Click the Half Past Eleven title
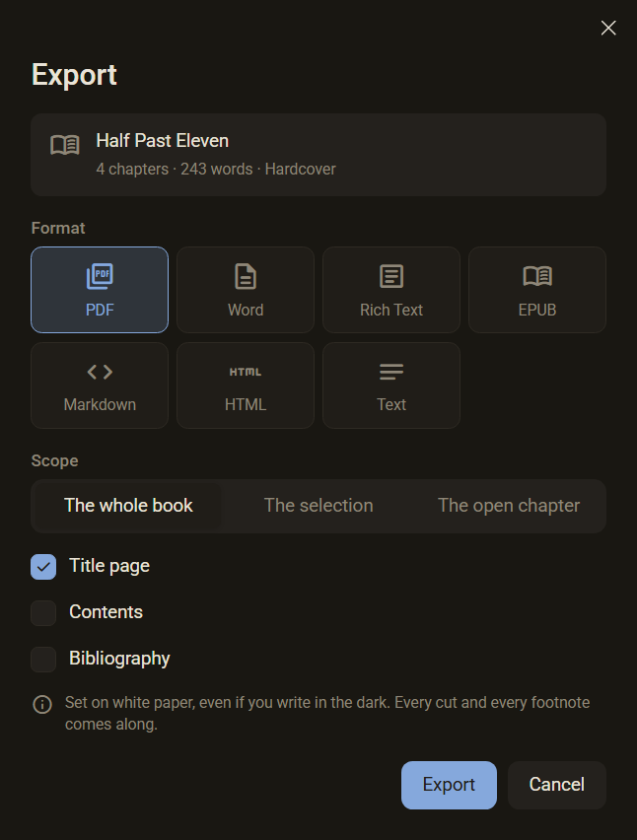Screen dimensions: 637x840 [x=163, y=141]
